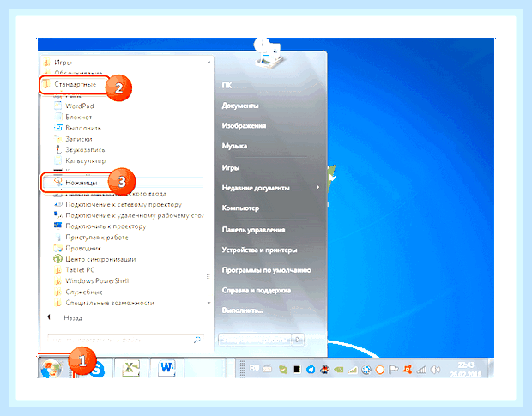Open Музыка in right pane
The width and height of the screenshot is (532, 416).
234,146
